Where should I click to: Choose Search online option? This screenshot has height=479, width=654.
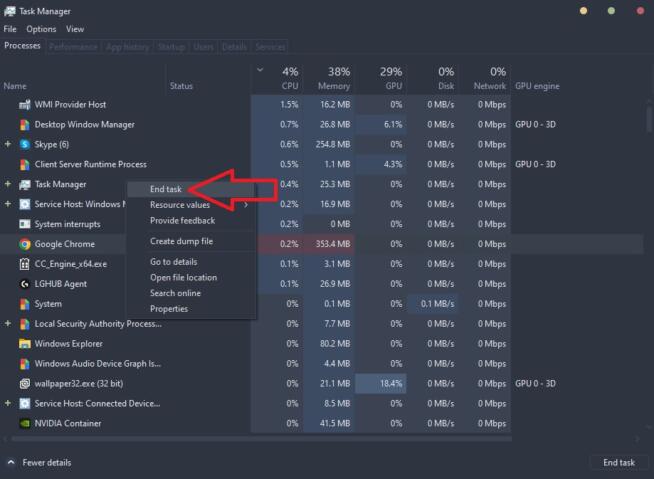pyautogui.click(x=175, y=293)
